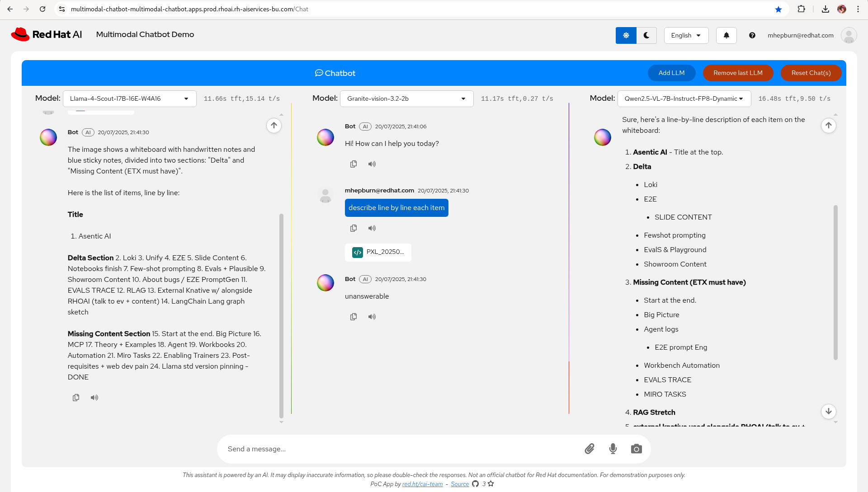Open the browser downloads panel

pos(826,9)
